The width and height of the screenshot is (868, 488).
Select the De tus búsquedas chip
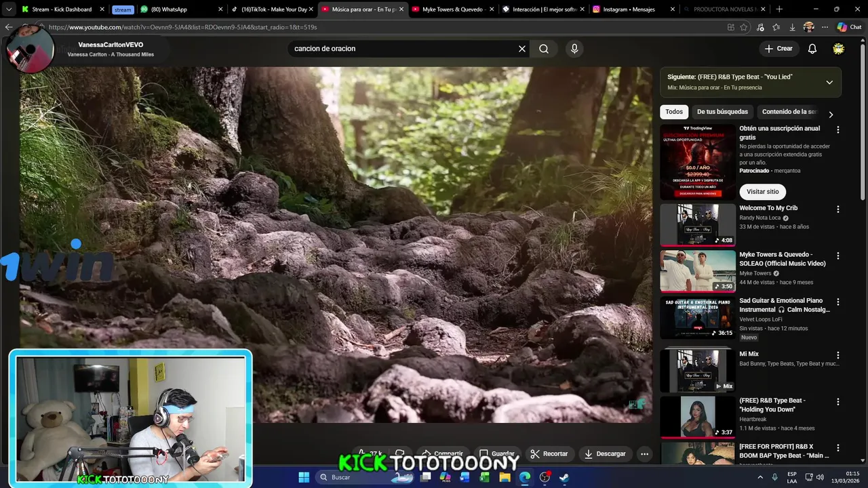722,112
